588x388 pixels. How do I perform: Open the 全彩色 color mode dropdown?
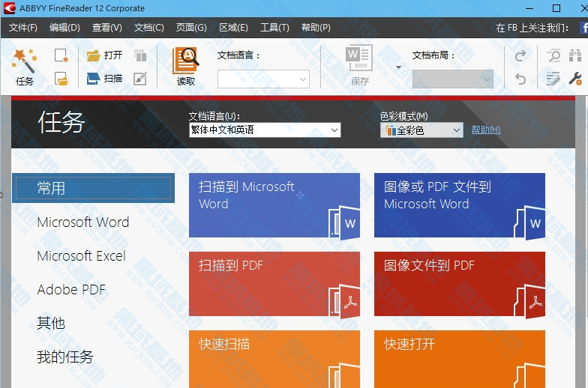click(421, 130)
